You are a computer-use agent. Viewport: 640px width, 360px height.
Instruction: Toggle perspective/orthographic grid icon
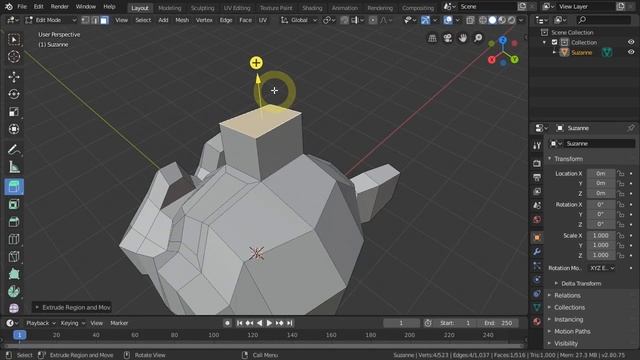432,38
